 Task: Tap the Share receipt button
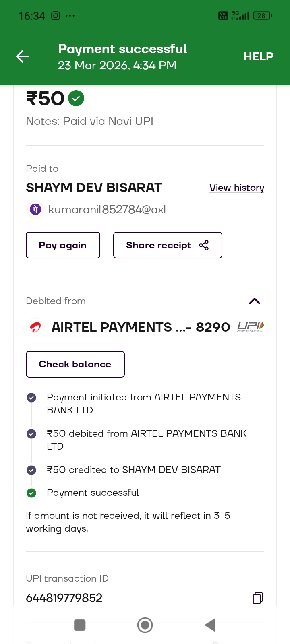(167, 245)
